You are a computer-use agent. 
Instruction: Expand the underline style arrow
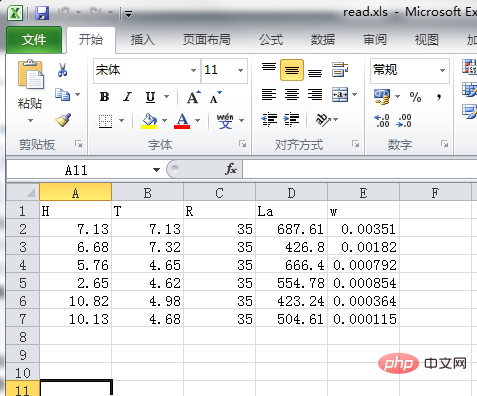click(x=167, y=97)
